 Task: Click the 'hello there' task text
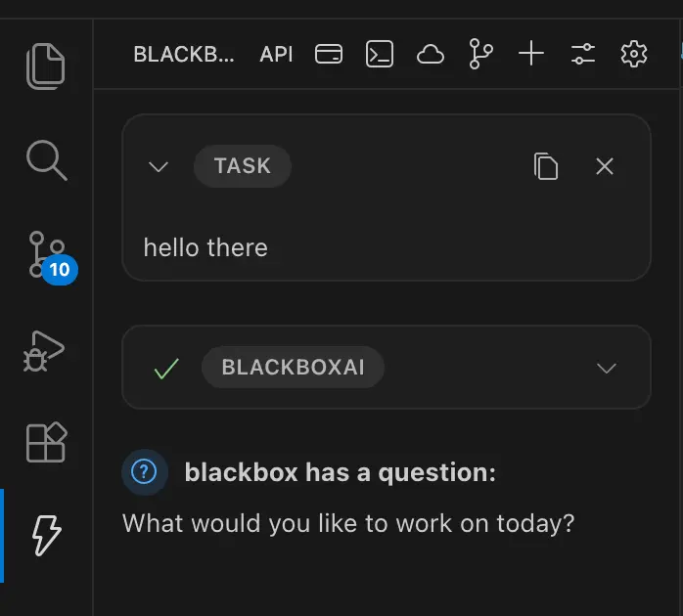(x=205, y=247)
